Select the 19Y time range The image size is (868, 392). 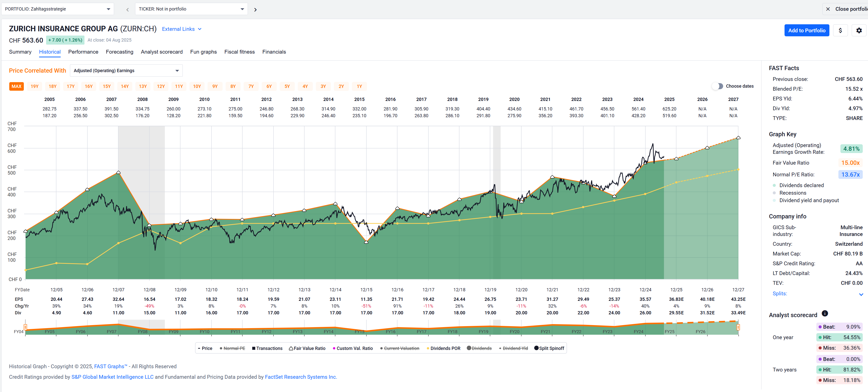tap(35, 87)
